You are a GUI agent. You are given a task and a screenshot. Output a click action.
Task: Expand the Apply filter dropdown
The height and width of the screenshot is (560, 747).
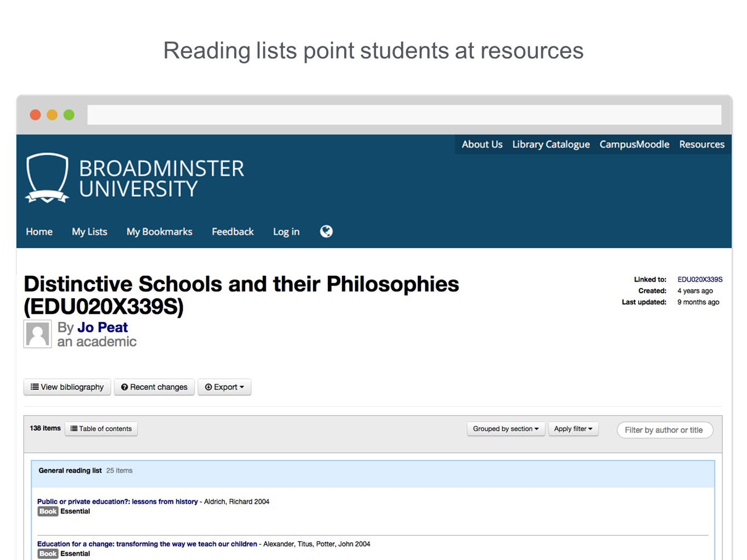click(x=573, y=429)
